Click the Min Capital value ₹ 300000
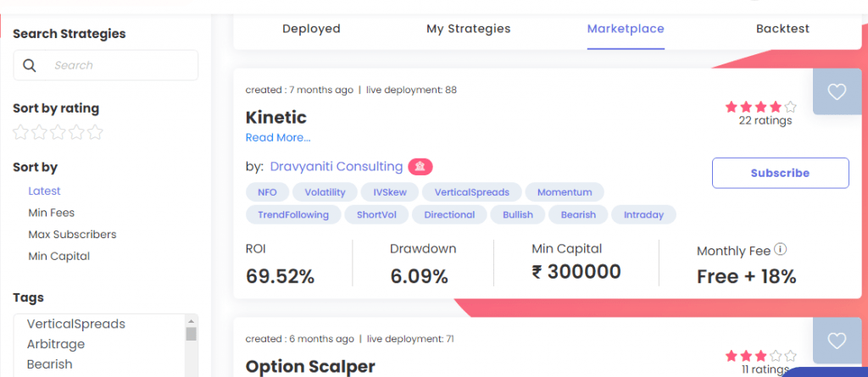 [x=576, y=272]
